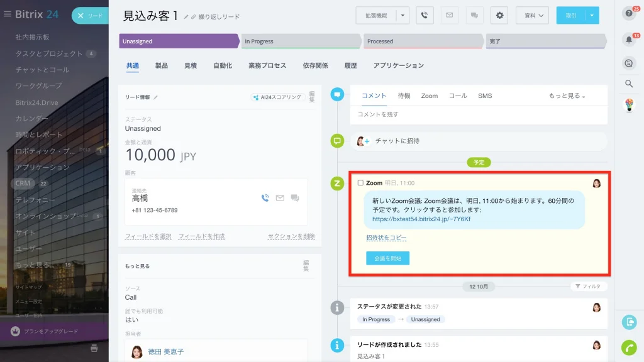Set lead stage to Processed
This screenshot has height=362, width=644.
423,41
